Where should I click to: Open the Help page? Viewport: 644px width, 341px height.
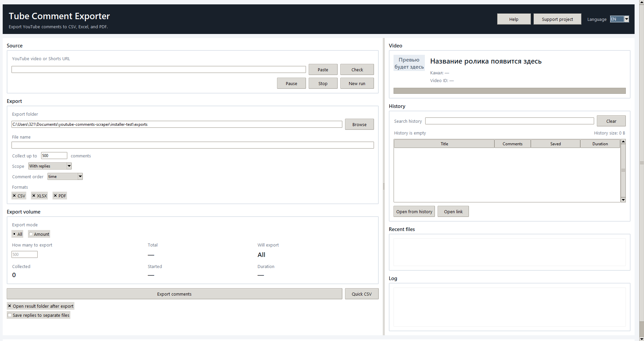[514, 19]
